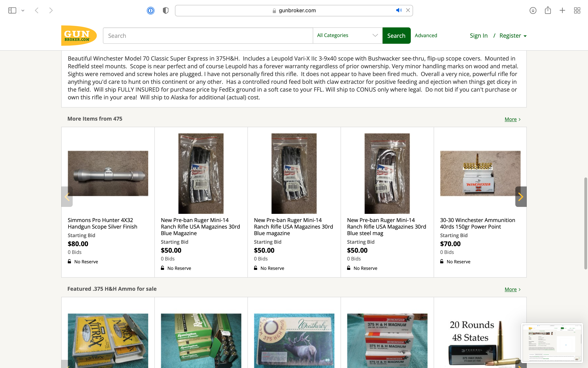Mute the tab audio speaker icon

click(399, 10)
